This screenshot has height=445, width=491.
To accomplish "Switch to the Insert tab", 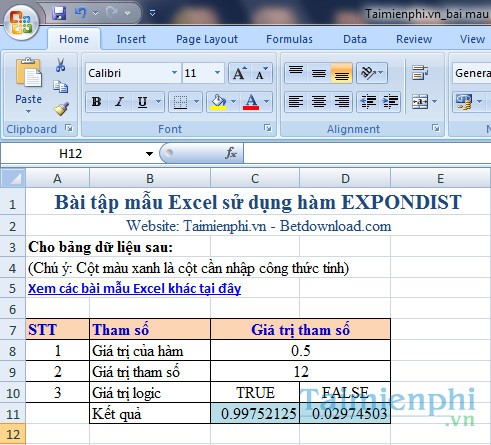I will pyautogui.click(x=131, y=39).
